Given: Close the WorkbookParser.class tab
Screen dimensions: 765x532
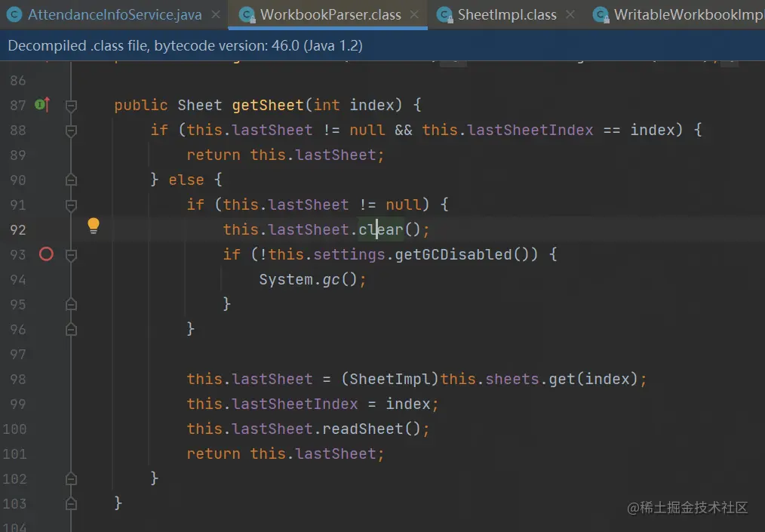Looking at the screenshot, I should [x=415, y=15].
